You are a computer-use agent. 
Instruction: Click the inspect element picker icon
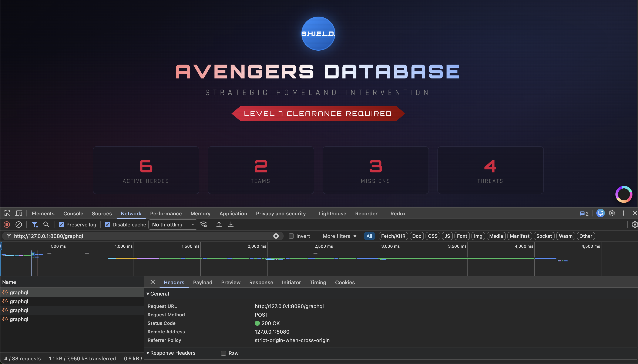pos(7,213)
